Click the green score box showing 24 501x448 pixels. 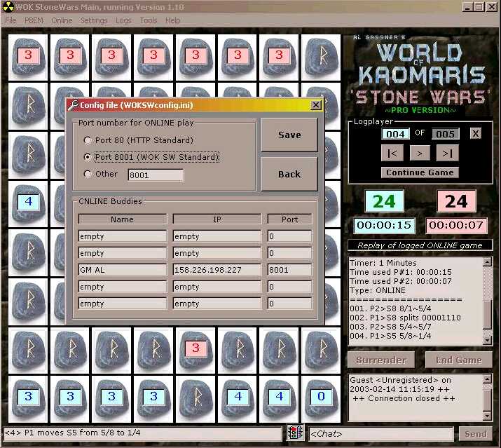point(384,201)
